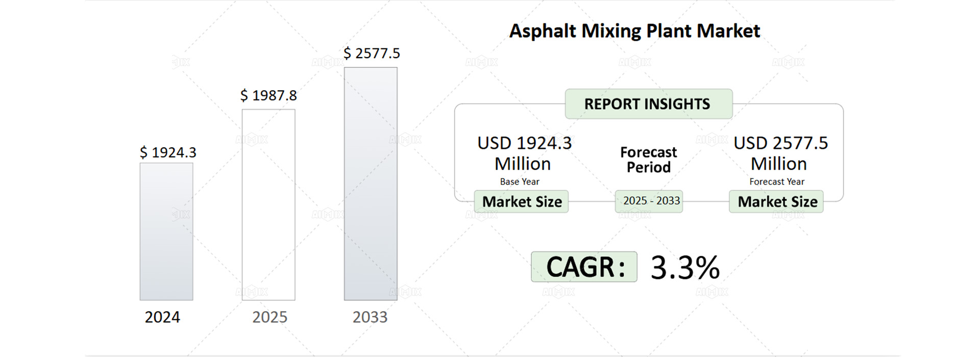The height and width of the screenshot is (357, 980).
Task: Click the 2024 axis year label
Action: click(162, 317)
